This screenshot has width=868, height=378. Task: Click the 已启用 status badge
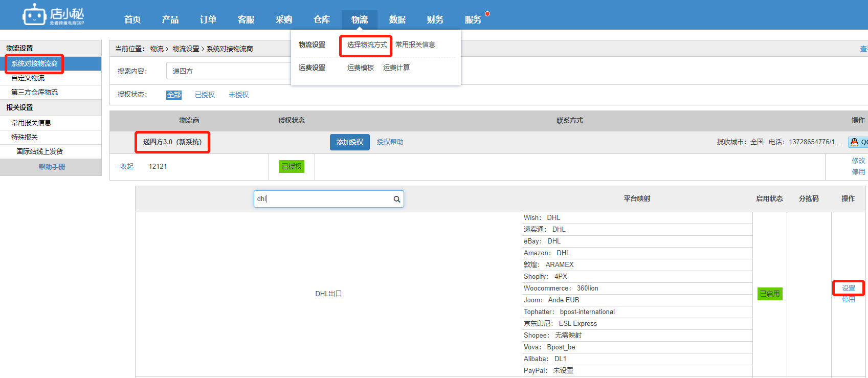pyautogui.click(x=770, y=294)
